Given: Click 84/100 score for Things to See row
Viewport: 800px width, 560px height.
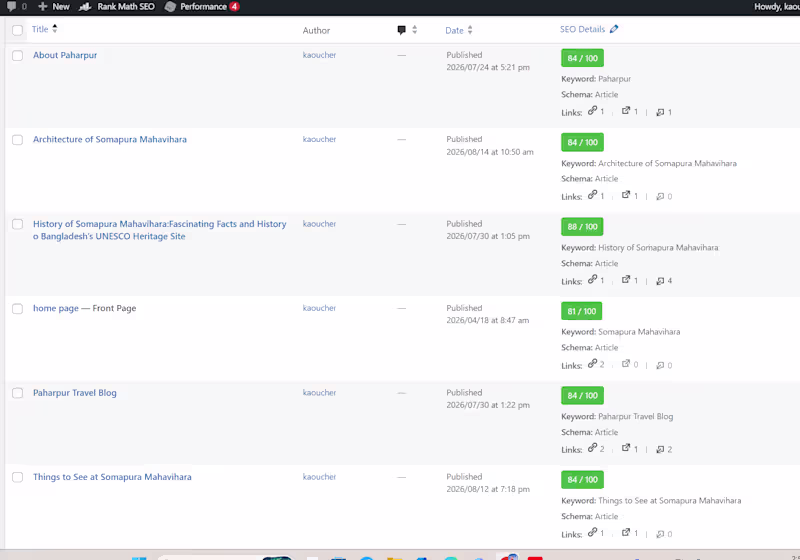Looking at the screenshot, I should 582,479.
